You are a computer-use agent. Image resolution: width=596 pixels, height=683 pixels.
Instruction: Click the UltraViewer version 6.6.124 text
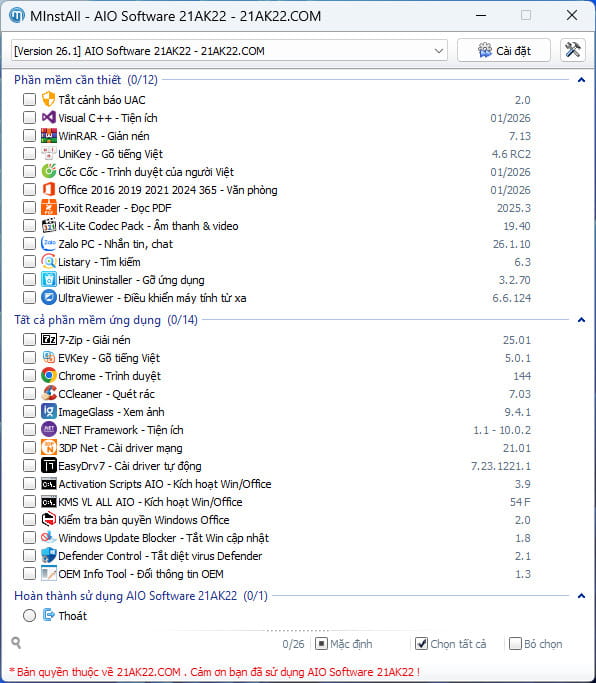pyautogui.click(x=511, y=298)
